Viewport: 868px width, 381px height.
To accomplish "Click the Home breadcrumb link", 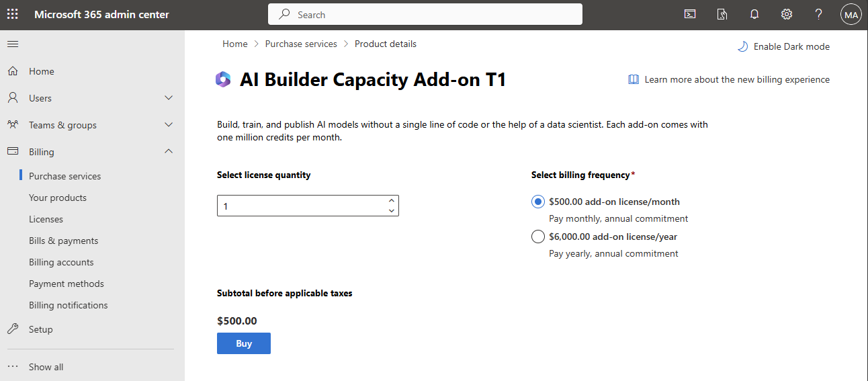I will point(235,44).
